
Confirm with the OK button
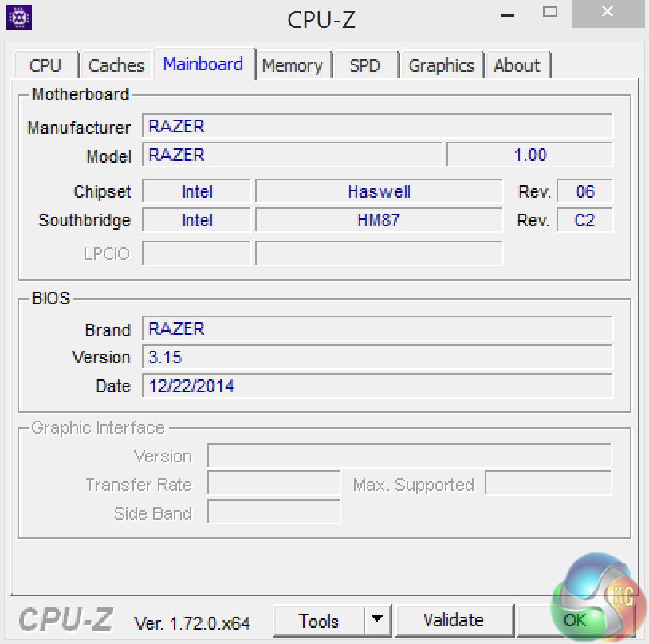pyautogui.click(x=576, y=620)
